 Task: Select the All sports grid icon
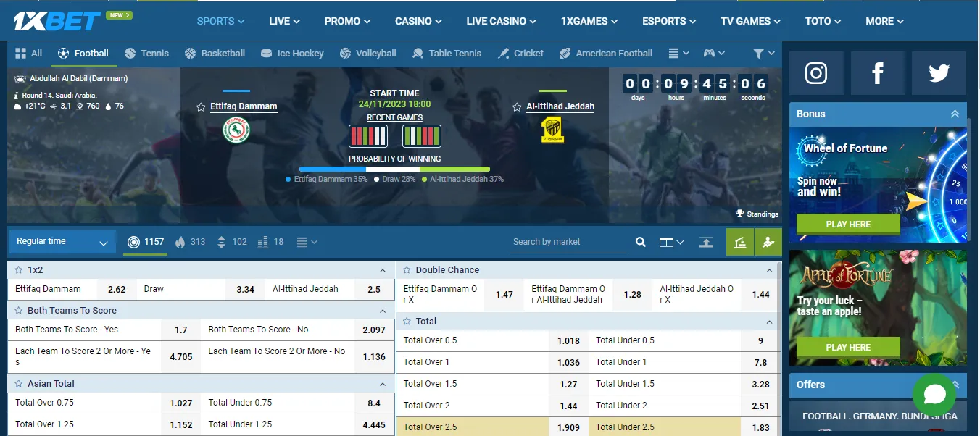(x=21, y=53)
